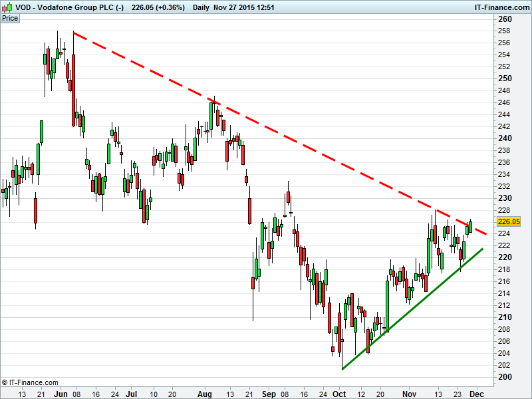Screen dimensions: 532x399
Task: Select the Sep date axis label
Action: click(269, 393)
